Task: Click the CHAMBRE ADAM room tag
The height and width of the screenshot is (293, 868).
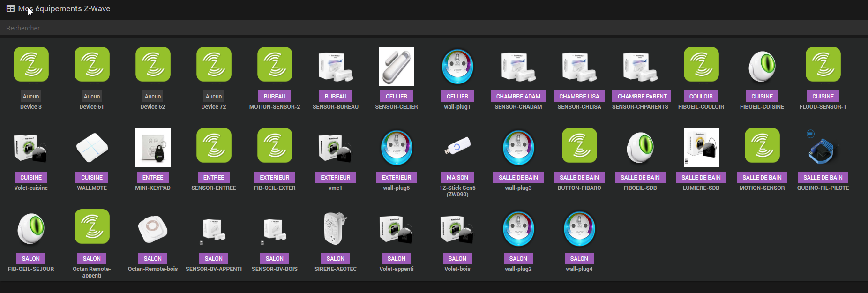Action: [518, 96]
